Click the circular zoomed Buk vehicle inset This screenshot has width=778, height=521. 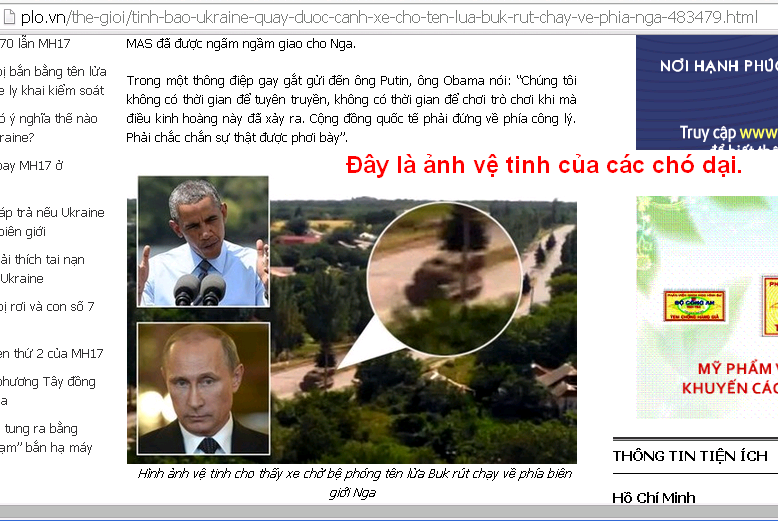444,278
